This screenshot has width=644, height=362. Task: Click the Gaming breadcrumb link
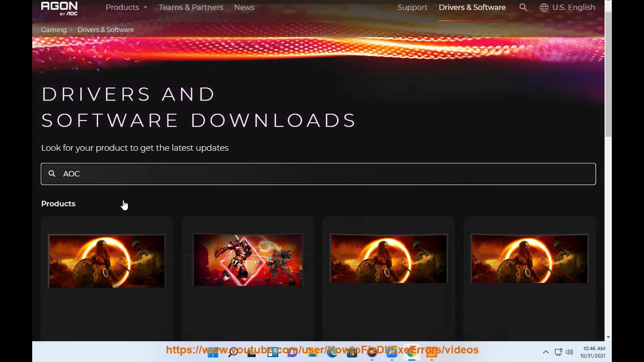click(54, 30)
